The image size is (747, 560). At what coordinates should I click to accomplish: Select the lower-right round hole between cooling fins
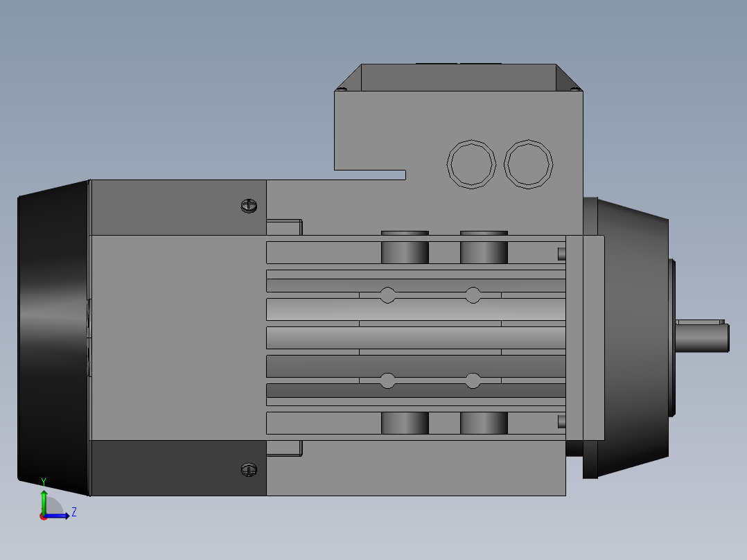(473, 380)
